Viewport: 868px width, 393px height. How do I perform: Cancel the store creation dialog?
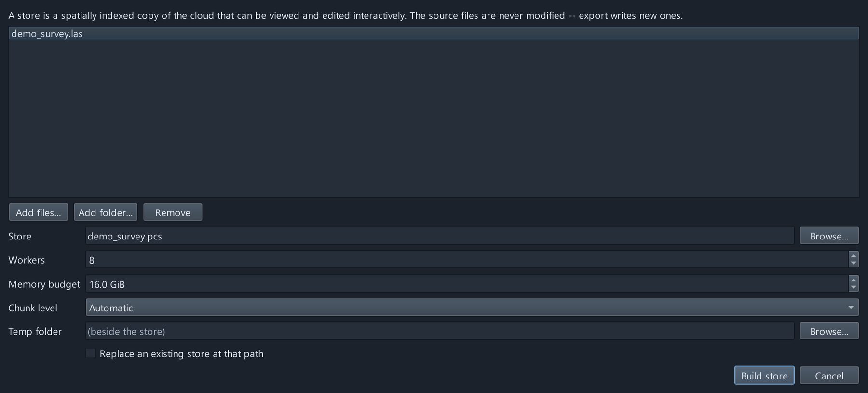click(829, 376)
